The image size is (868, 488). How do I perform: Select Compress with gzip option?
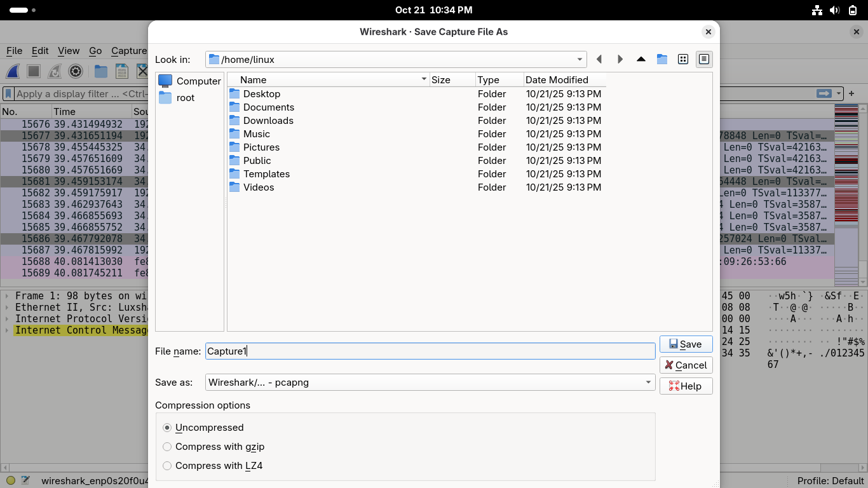tap(167, 447)
